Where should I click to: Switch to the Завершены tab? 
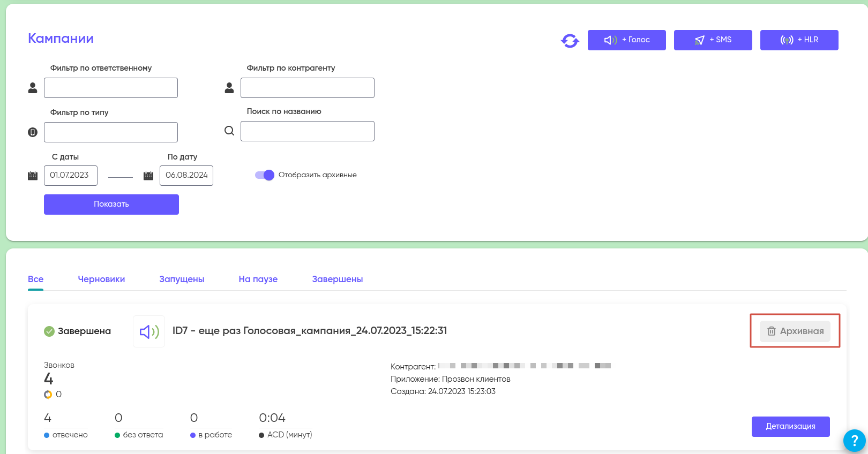coord(338,279)
